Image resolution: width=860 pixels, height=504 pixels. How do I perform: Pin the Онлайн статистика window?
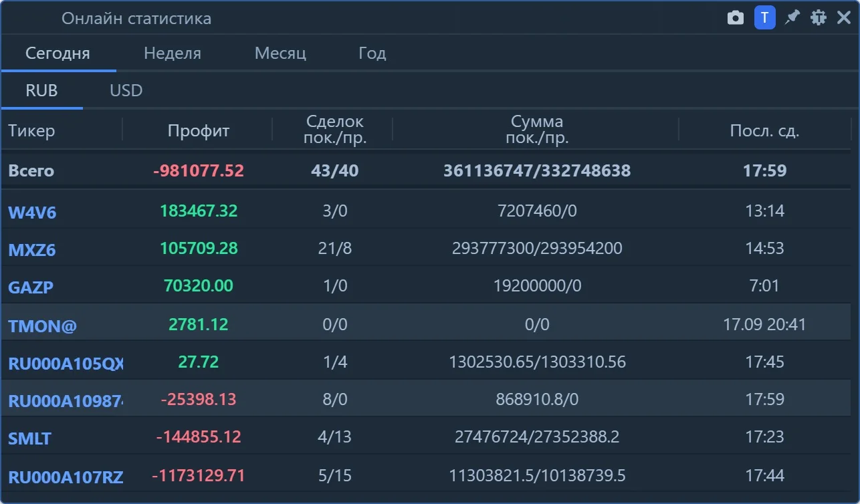click(x=792, y=17)
